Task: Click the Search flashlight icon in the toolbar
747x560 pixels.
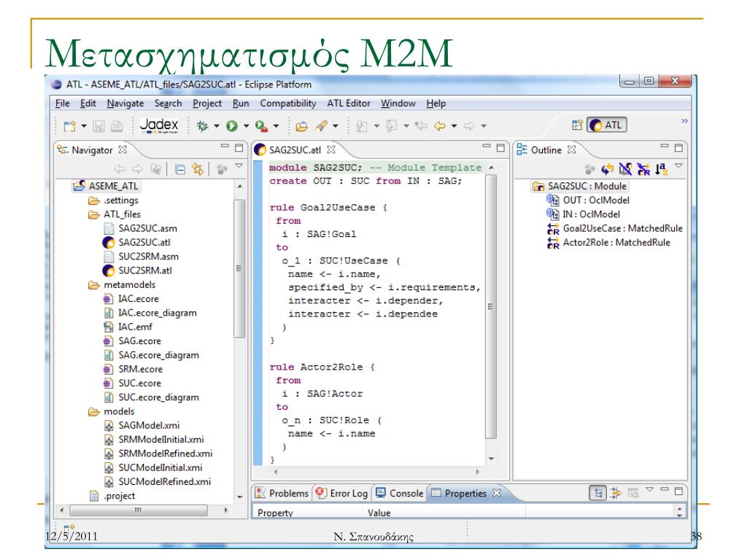Action: click(x=321, y=126)
